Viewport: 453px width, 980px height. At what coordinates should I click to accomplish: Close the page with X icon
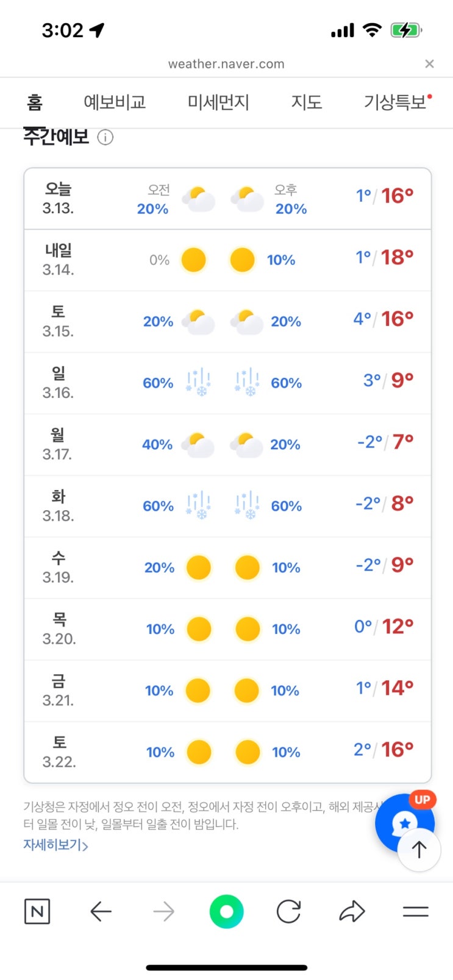[x=429, y=64]
